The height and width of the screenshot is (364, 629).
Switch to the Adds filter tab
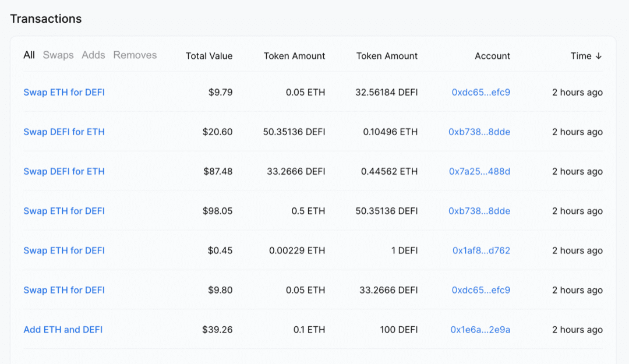click(x=93, y=55)
